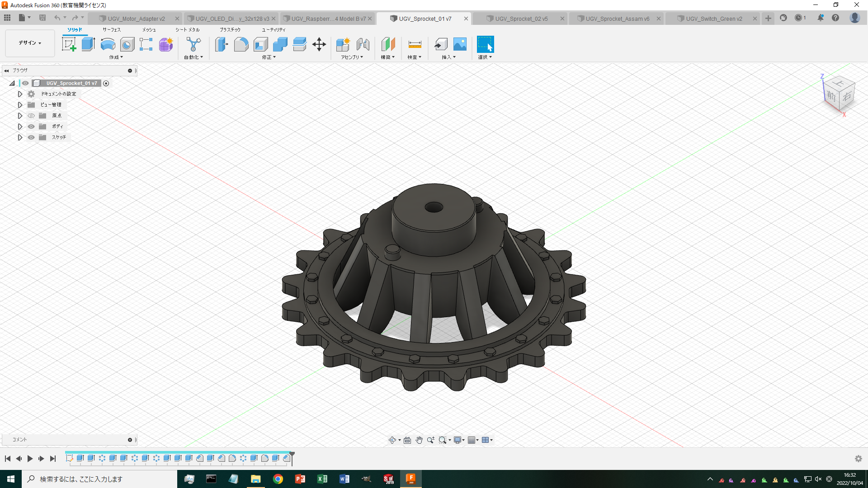Collapse the UGV_Sprocket_01 v7 root node
Screen dimensions: 868x488
pos(12,83)
